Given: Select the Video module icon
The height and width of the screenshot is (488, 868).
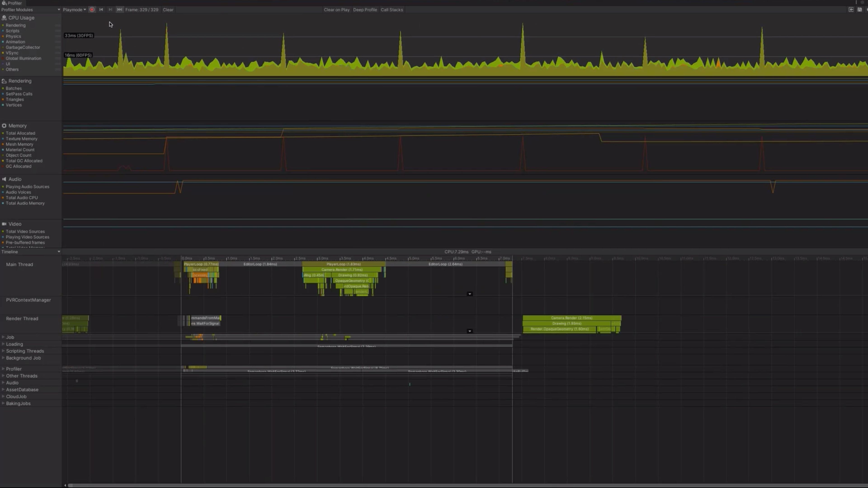Looking at the screenshot, I should pyautogui.click(x=4, y=223).
